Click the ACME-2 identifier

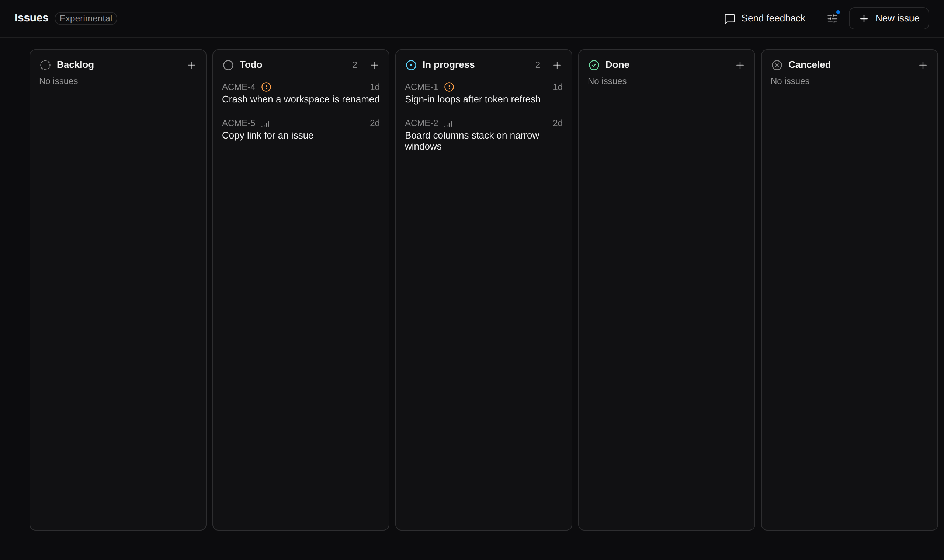421,123
